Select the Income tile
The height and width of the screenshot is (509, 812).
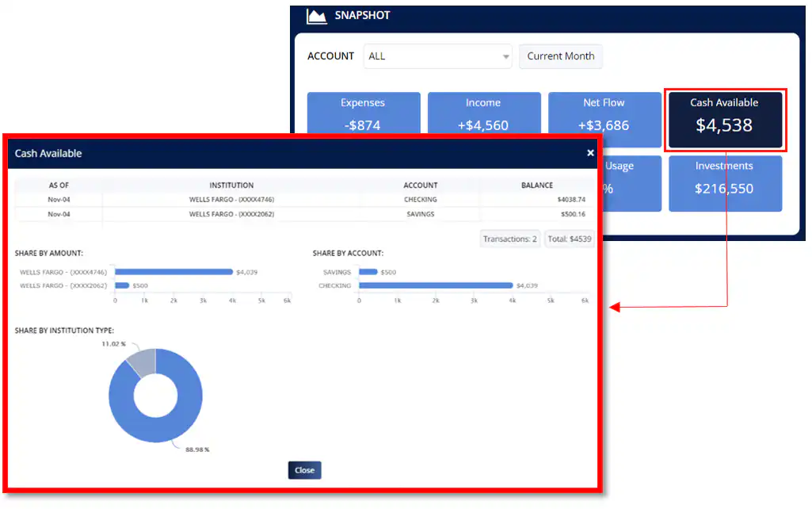click(483, 113)
